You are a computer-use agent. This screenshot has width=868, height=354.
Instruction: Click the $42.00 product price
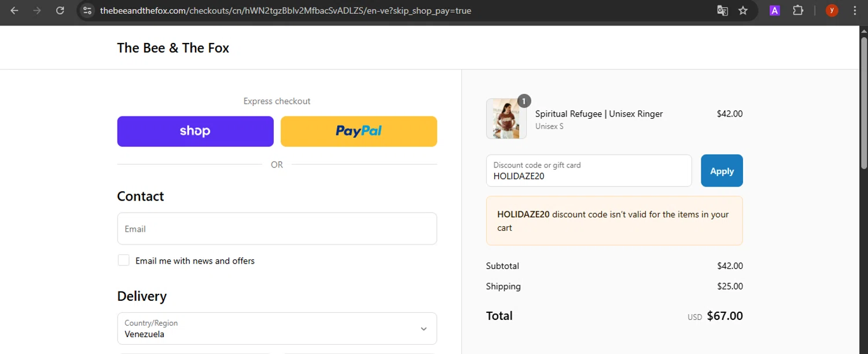pyautogui.click(x=730, y=114)
